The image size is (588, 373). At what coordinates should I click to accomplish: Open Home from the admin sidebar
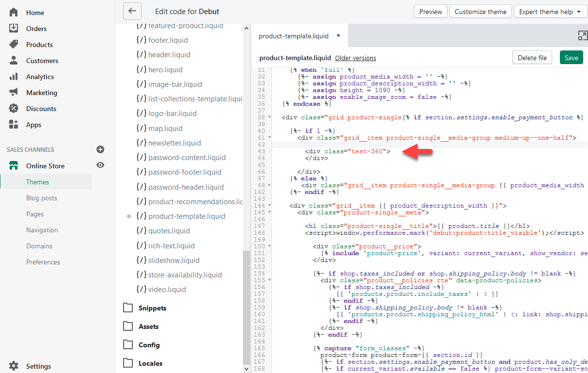35,13
